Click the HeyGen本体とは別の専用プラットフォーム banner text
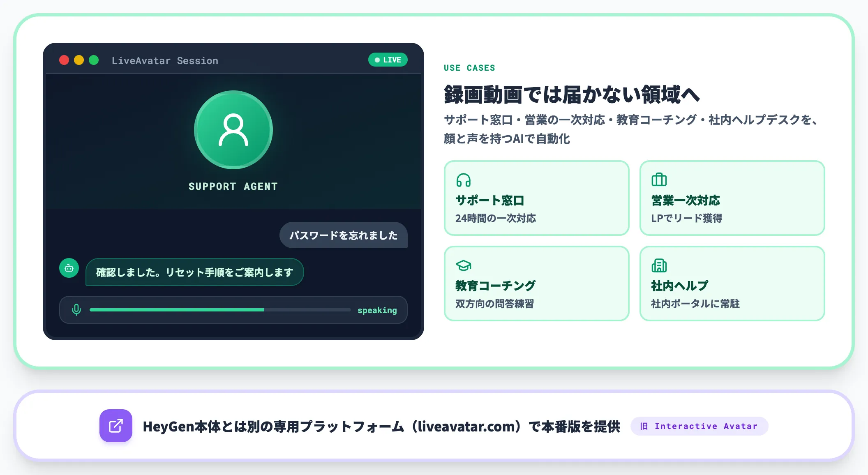Image resolution: width=868 pixels, height=475 pixels. tap(381, 427)
